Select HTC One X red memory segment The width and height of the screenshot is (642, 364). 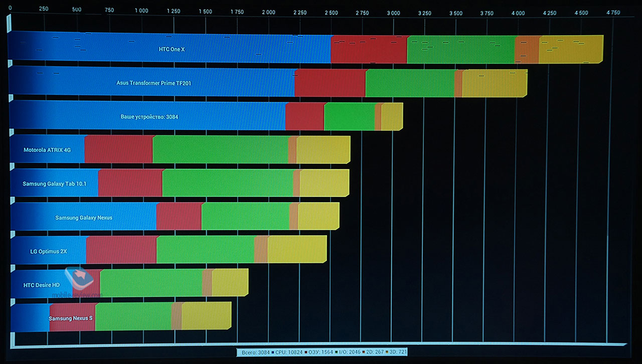pos(369,49)
